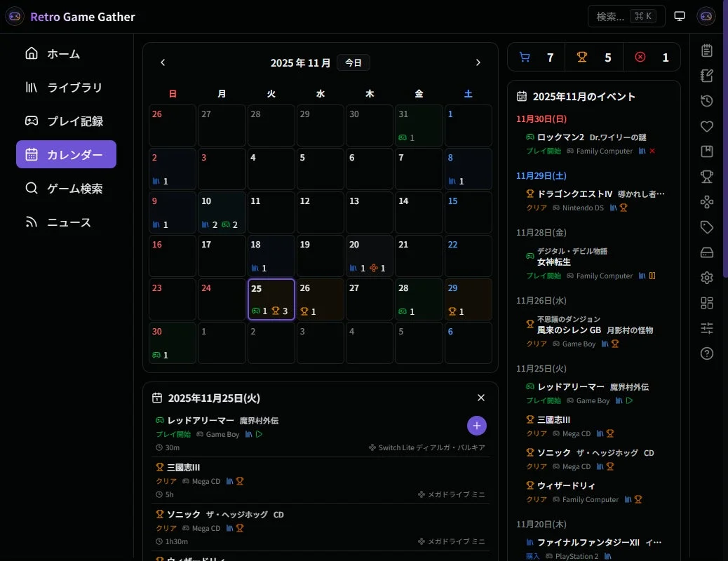Go to next month with right chevron
728x561 pixels.
pos(478,62)
